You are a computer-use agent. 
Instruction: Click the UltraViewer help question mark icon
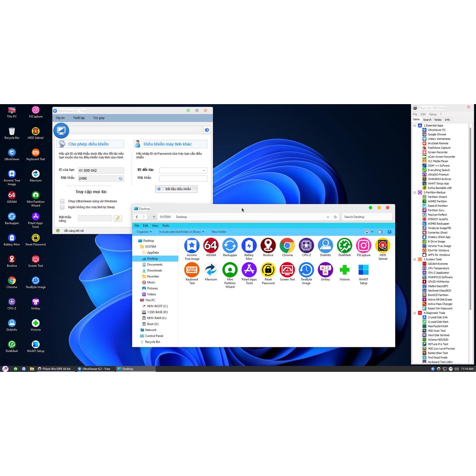pyautogui.click(x=207, y=130)
